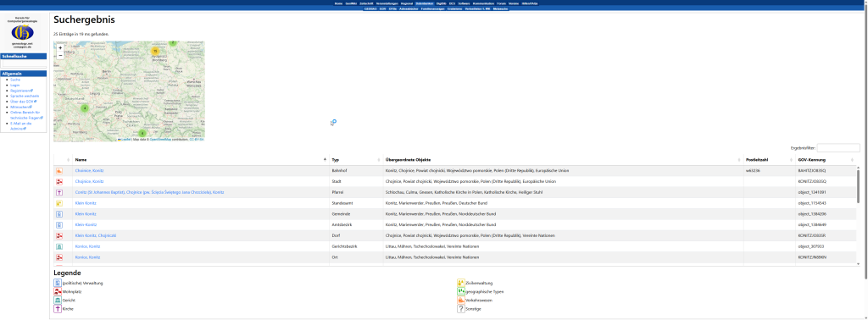Screen dimensions: 868x320
Task: Click the teal court icon in the Gerichtsbezirk row
Action: coord(59,246)
